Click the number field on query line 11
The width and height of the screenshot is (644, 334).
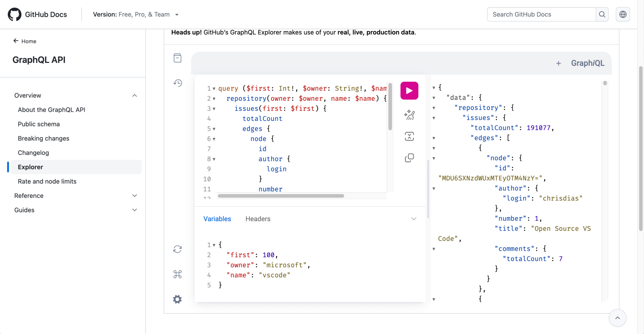[270, 189]
